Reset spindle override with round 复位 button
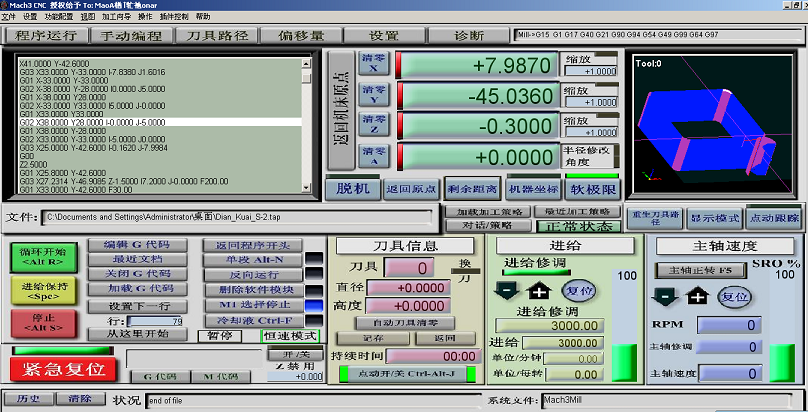 [735, 297]
